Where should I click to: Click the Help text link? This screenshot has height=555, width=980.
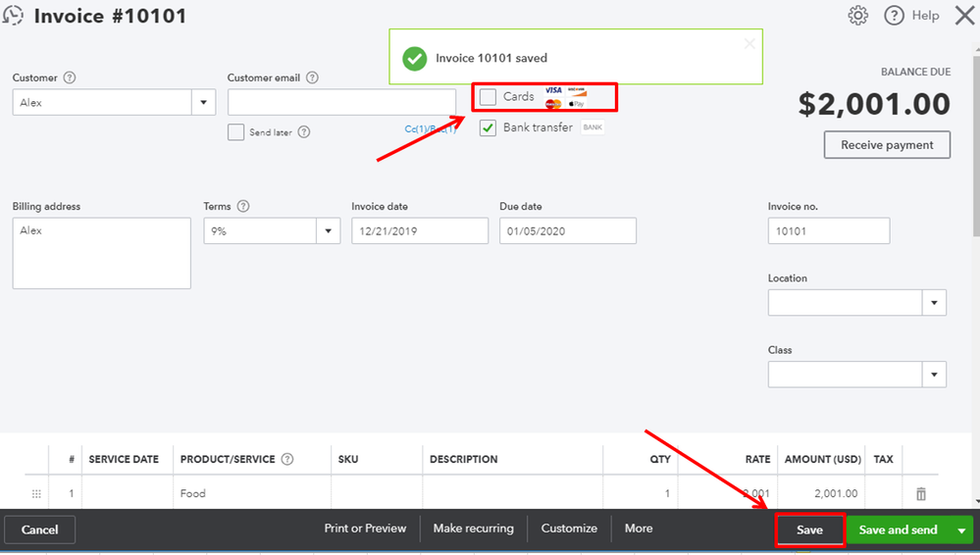pyautogui.click(x=925, y=16)
